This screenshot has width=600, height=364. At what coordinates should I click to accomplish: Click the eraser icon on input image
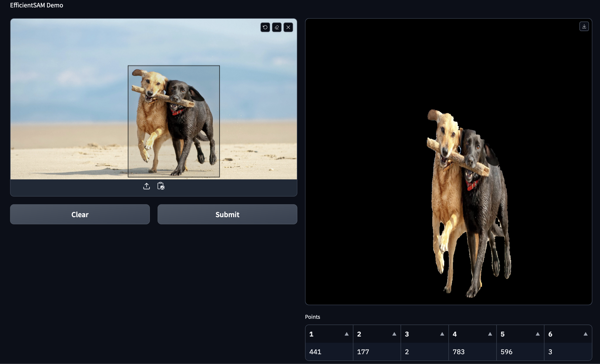[x=277, y=27]
